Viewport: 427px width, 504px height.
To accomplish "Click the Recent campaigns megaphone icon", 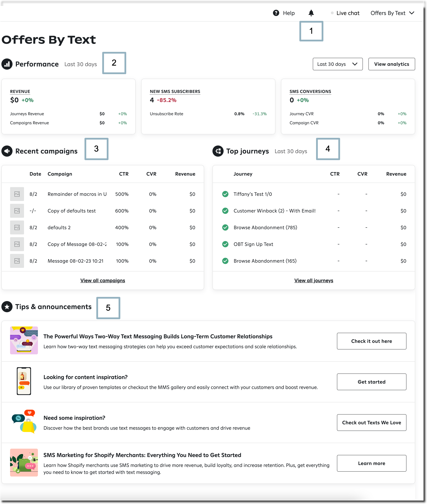I will [7, 151].
